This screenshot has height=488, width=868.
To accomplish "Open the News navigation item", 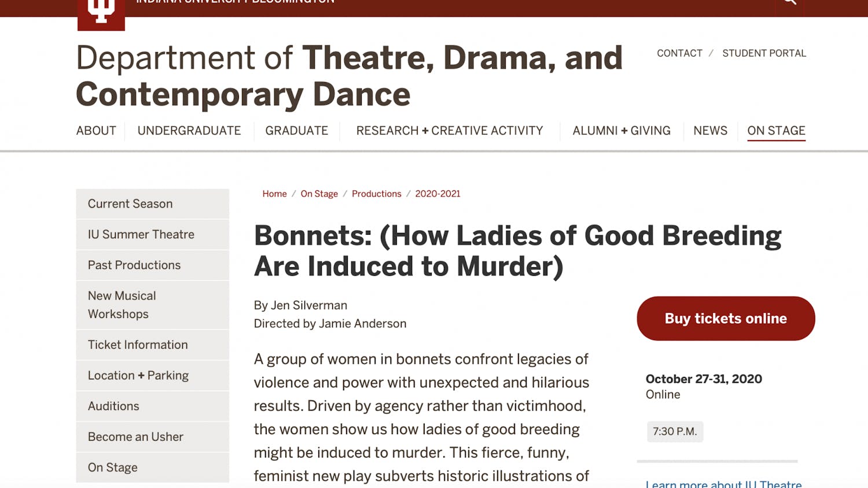I will pos(710,131).
